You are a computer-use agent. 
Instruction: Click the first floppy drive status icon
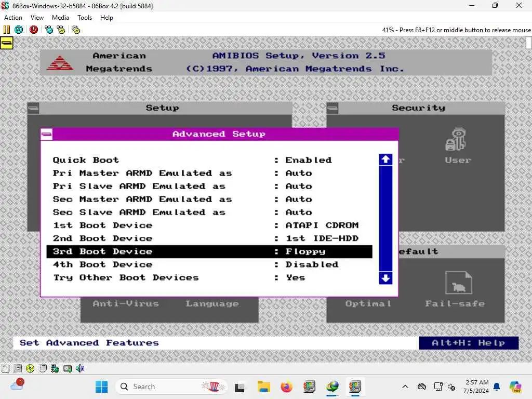click(5, 368)
